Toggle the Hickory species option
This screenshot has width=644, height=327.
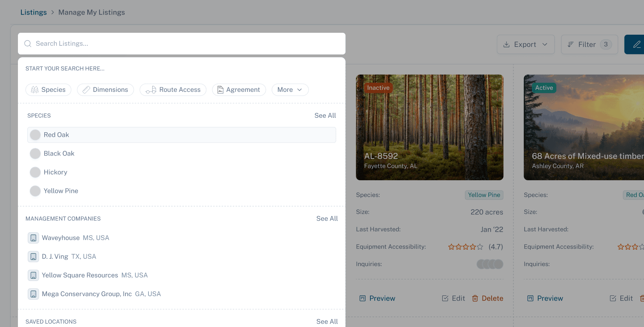click(35, 172)
